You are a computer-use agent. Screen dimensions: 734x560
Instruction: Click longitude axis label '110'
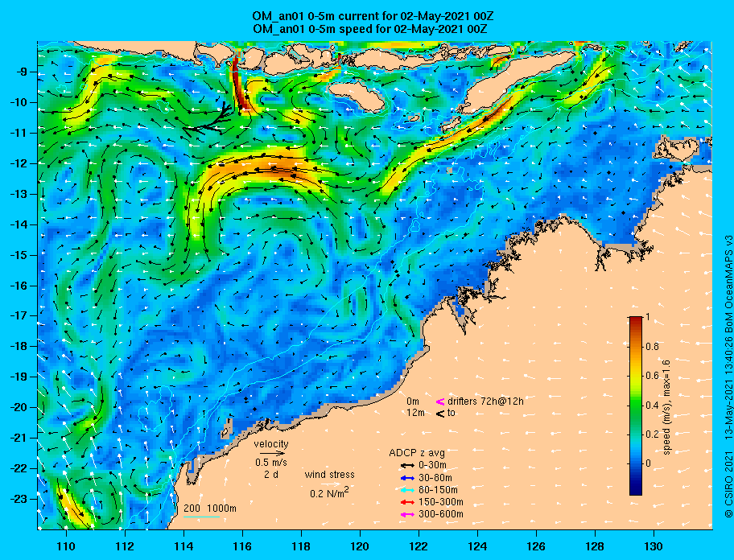[x=66, y=546]
